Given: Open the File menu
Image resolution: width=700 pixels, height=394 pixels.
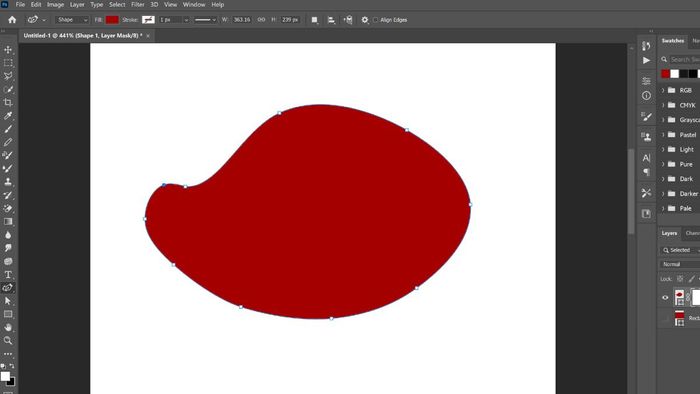Looking at the screenshot, I should point(20,4).
